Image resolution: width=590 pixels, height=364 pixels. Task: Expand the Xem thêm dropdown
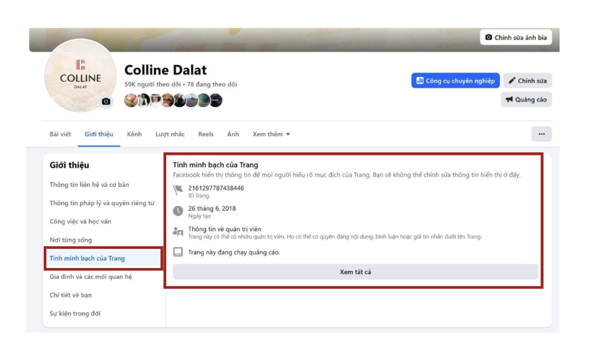coord(271,134)
